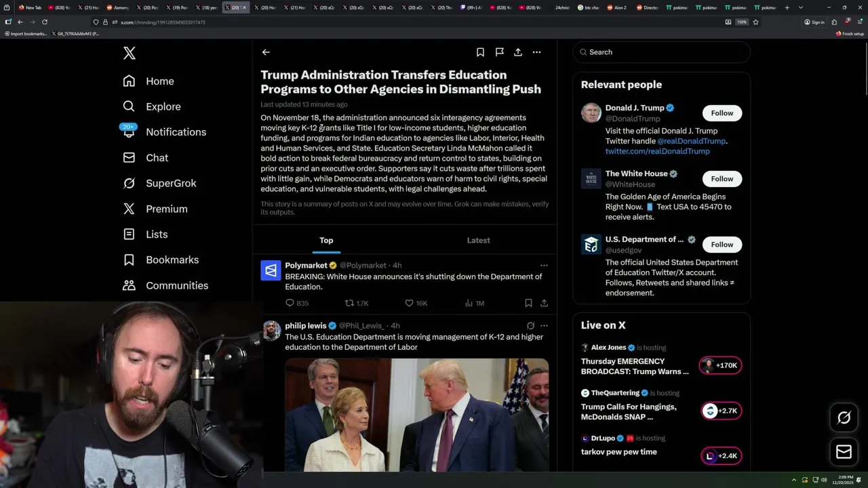Bookmark the Polymarket post
Screen dimensions: 868x488
[x=528, y=303]
